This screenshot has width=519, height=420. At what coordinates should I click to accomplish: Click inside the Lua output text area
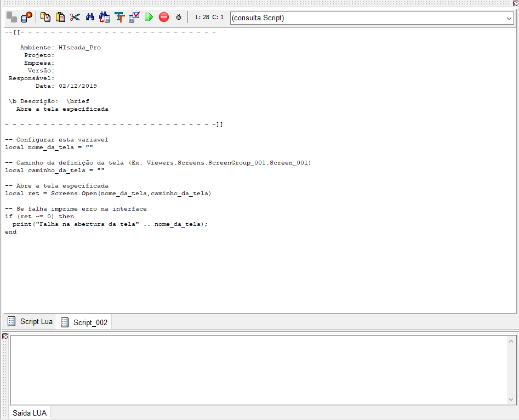[x=259, y=370]
